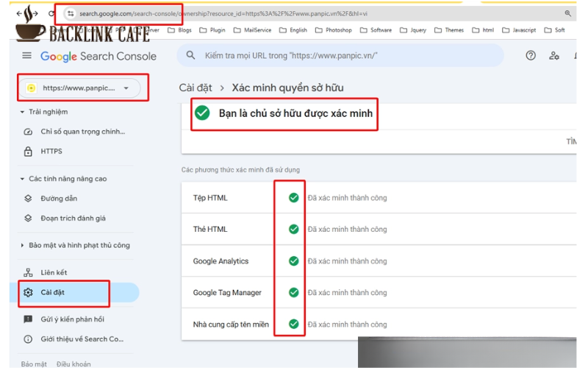
Task: Open the hamburger navigation menu
Action: click(26, 56)
